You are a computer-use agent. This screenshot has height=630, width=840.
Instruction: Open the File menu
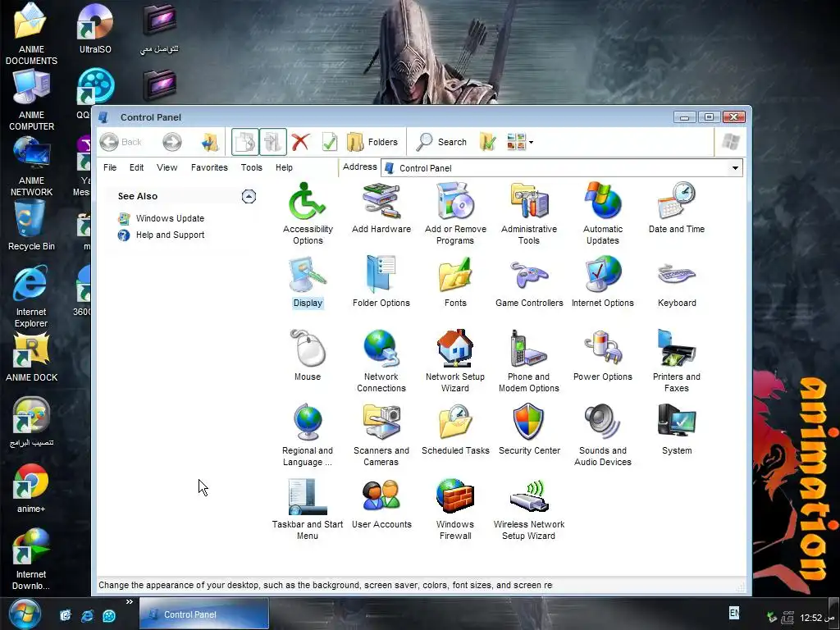[x=110, y=167]
